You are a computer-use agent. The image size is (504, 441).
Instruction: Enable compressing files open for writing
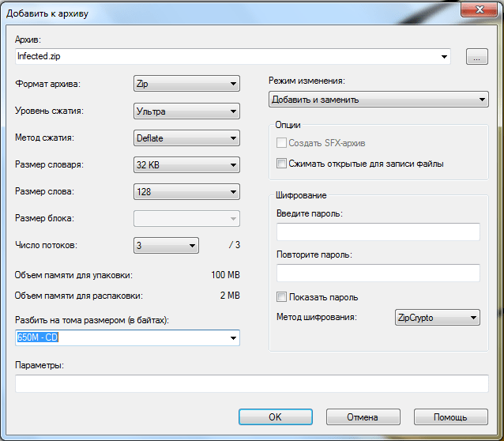pyautogui.click(x=281, y=164)
